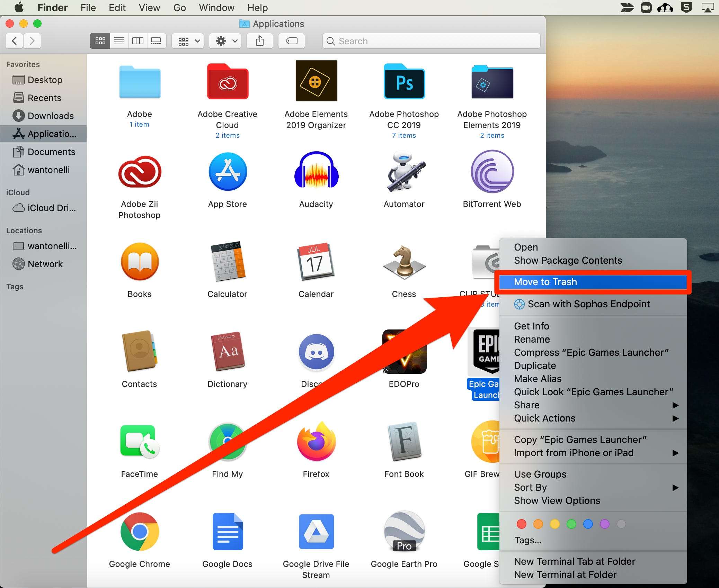Select the Chess app icon
Image resolution: width=719 pixels, height=588 pixels.
pyautogui.click(x=404, y=262)
